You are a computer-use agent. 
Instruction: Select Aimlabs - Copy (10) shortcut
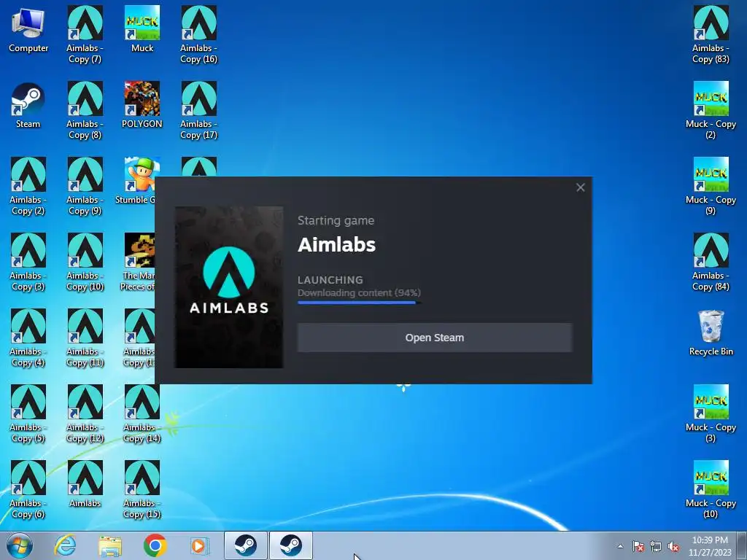pos(85,262)
